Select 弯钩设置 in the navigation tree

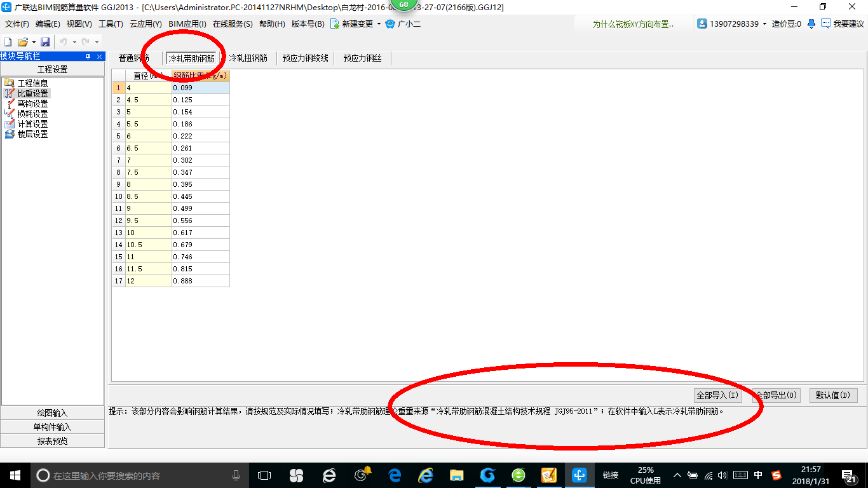[32, 104]
